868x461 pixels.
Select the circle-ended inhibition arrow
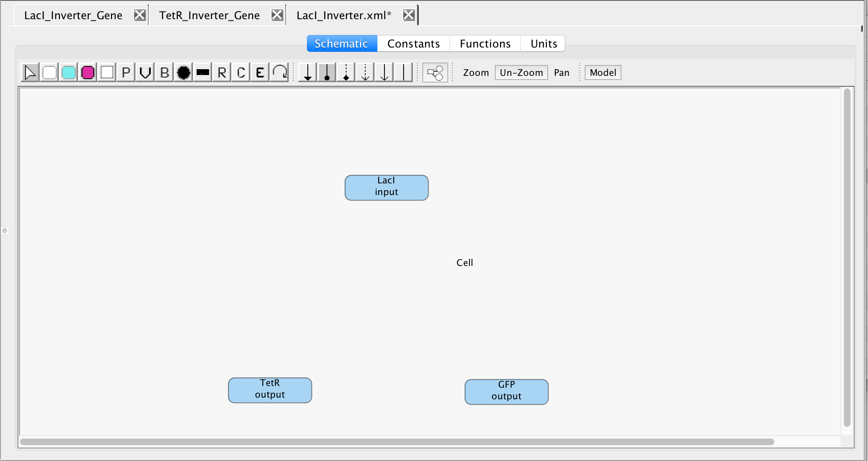point(327,73)
